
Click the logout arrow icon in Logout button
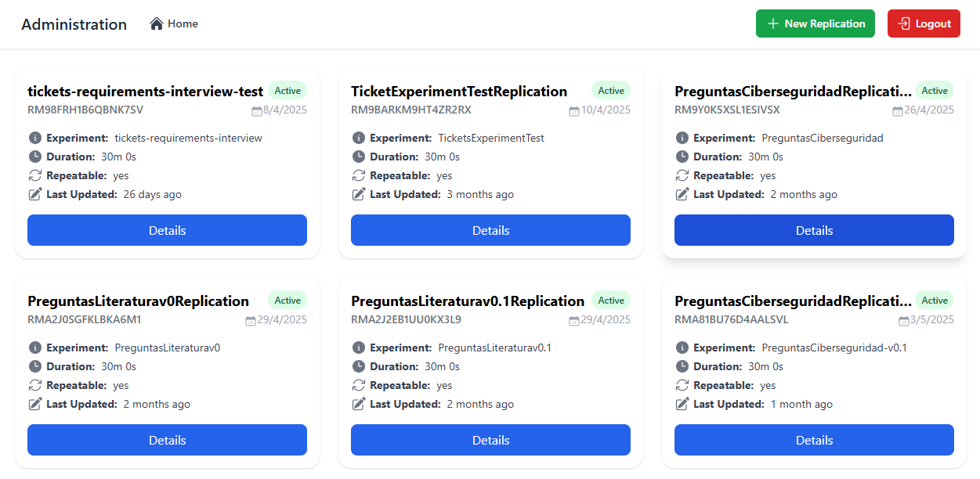click(x=902, y=23)
